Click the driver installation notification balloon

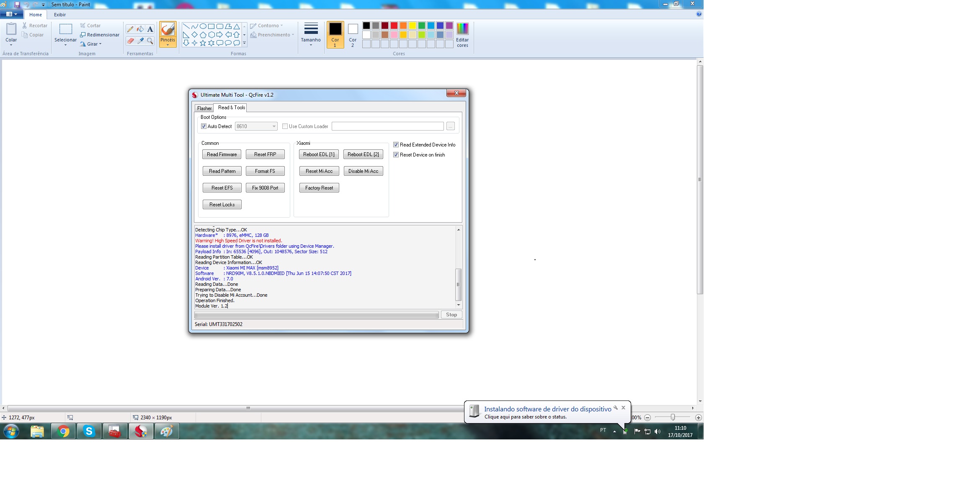tap(547, 412)
